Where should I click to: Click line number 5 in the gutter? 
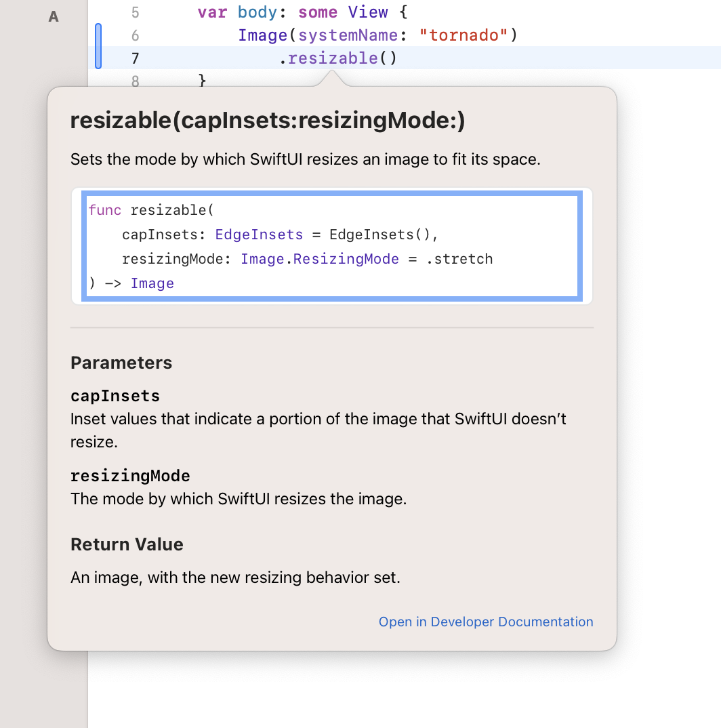click(135, 12)
